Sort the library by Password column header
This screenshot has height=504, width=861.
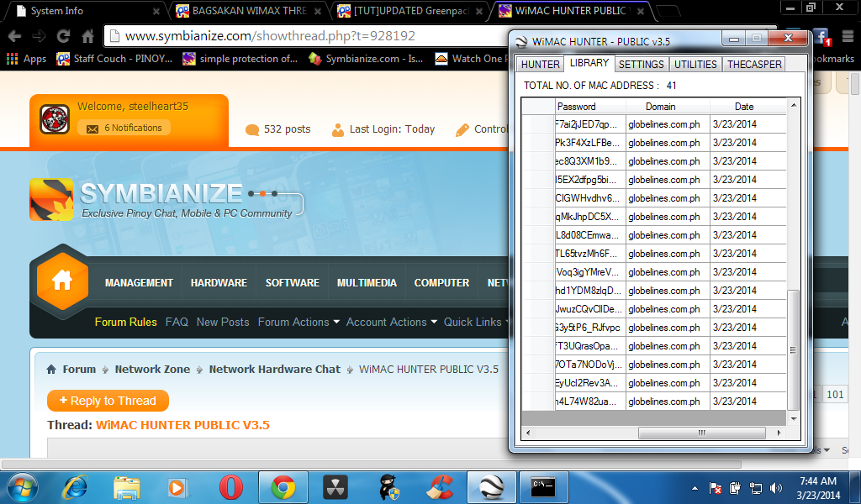589,107
